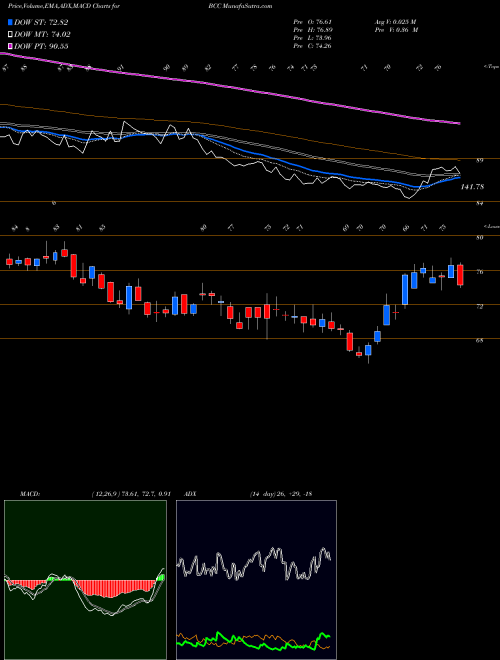Select the 'DOW PT: 90.55' legend label
500x660 pixels.
click(x=41, y=46)
